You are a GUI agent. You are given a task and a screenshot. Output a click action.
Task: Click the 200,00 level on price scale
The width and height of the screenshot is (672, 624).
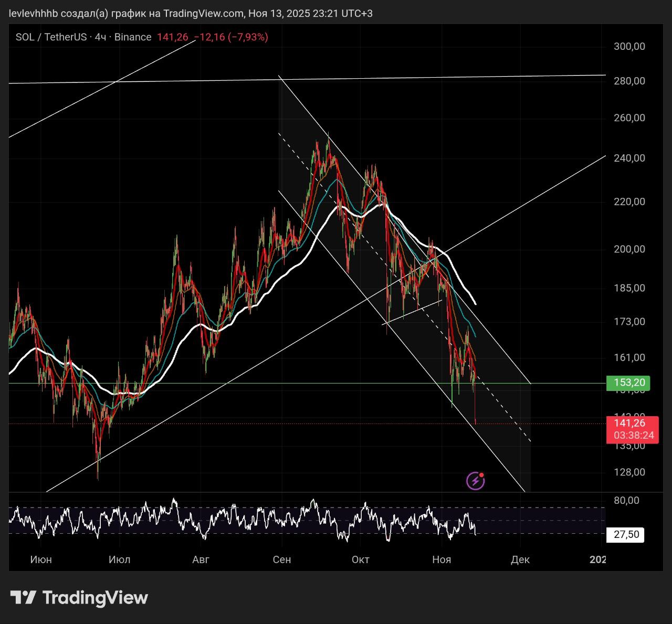pyautogui.click(x=629, y=249)
